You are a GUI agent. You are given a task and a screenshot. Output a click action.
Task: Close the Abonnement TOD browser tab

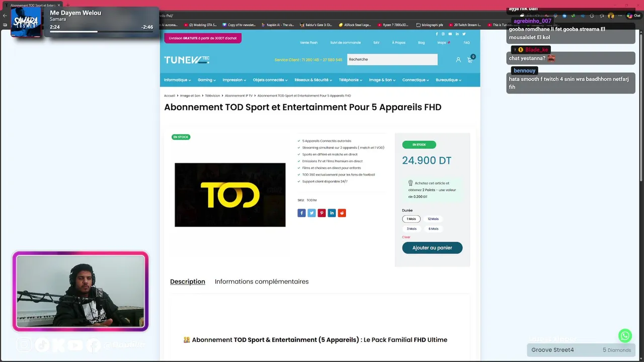59,5
